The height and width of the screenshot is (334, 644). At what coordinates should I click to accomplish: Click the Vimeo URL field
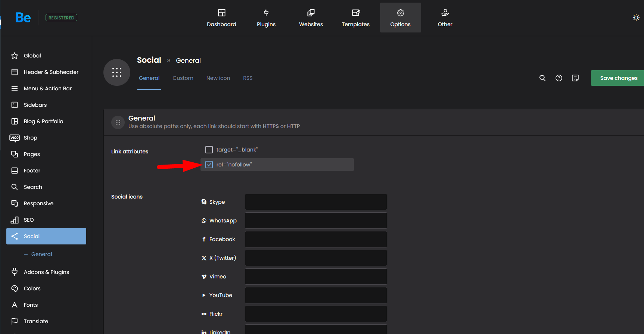coord(316,277)
